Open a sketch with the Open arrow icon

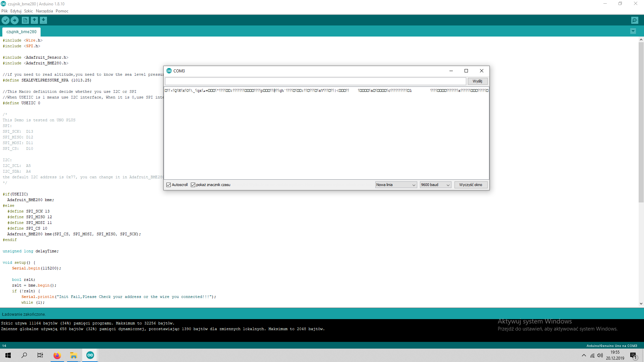click(34, 20)
